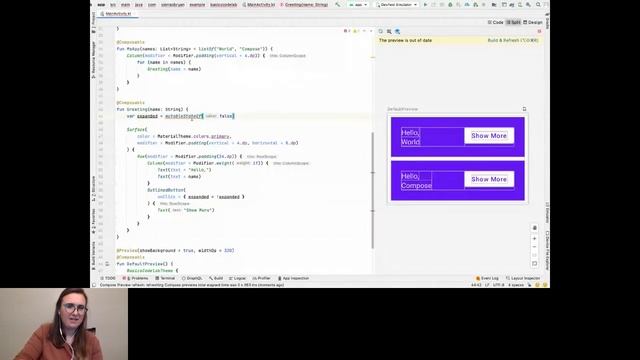Open the search magnifier in the top toolbar
This screenshot has height=360, width=640.
tap(538, 5)
